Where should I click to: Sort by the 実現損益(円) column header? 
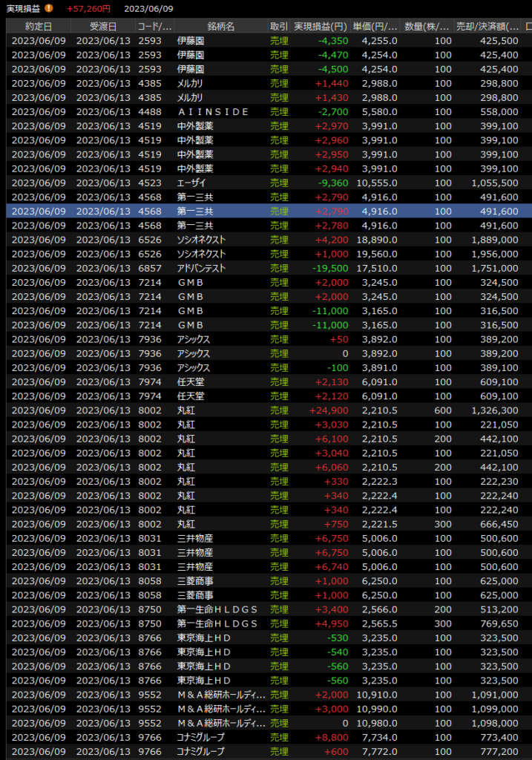click(319, 26)
